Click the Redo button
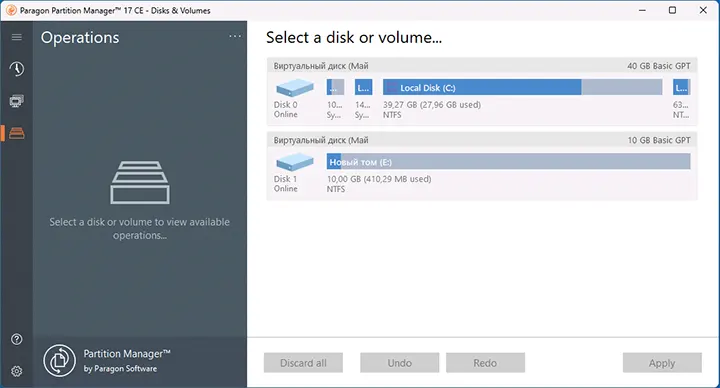Image resolution: width=720 pixels, height=388 pixels. pos(485,363)
